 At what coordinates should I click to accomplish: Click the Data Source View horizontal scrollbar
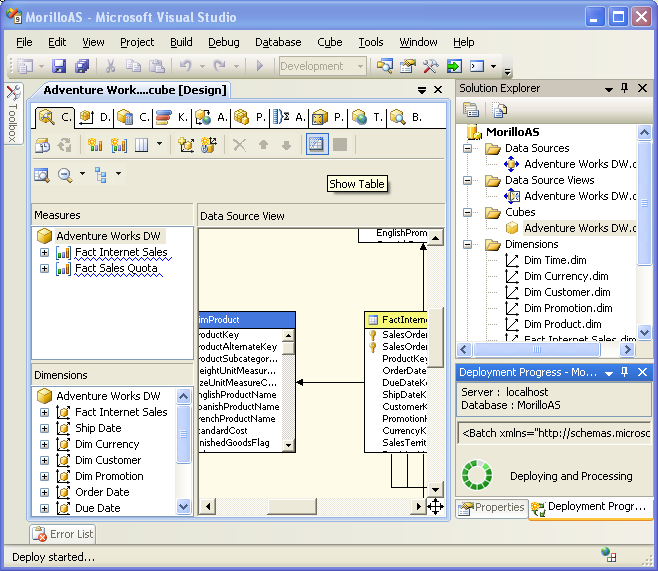click(x=313, y=506)
